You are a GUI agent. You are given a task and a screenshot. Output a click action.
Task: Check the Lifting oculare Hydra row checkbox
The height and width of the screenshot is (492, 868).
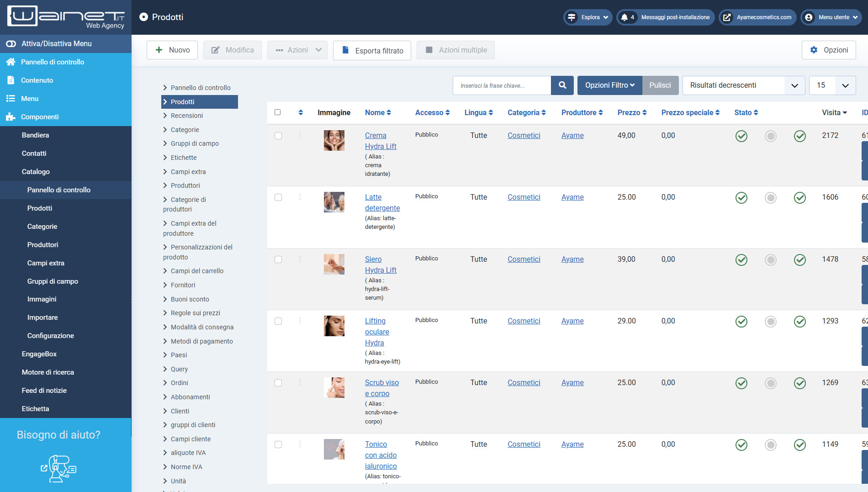pyautogui.click(x=278, y=321)
